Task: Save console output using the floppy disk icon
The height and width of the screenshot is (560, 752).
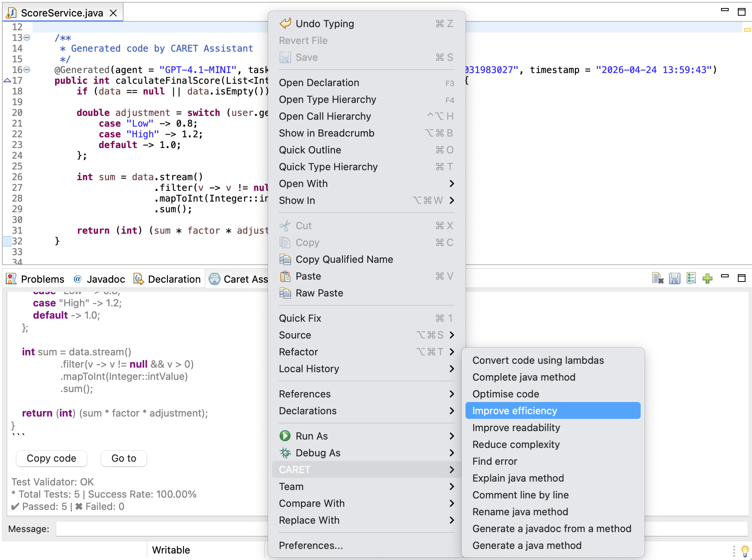Action: click(674, 279)
